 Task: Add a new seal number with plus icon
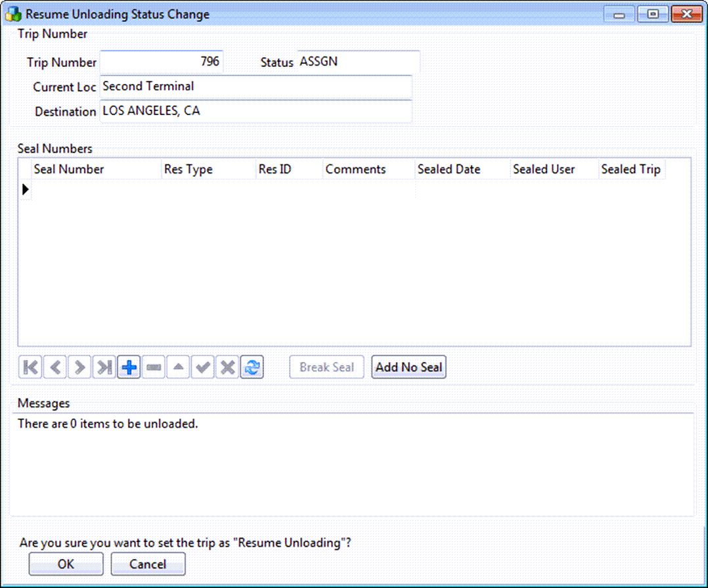[x=129, y=367]
